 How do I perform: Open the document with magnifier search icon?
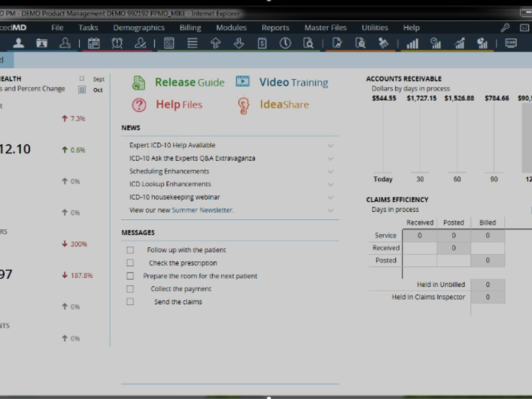[x=309, y=43]
